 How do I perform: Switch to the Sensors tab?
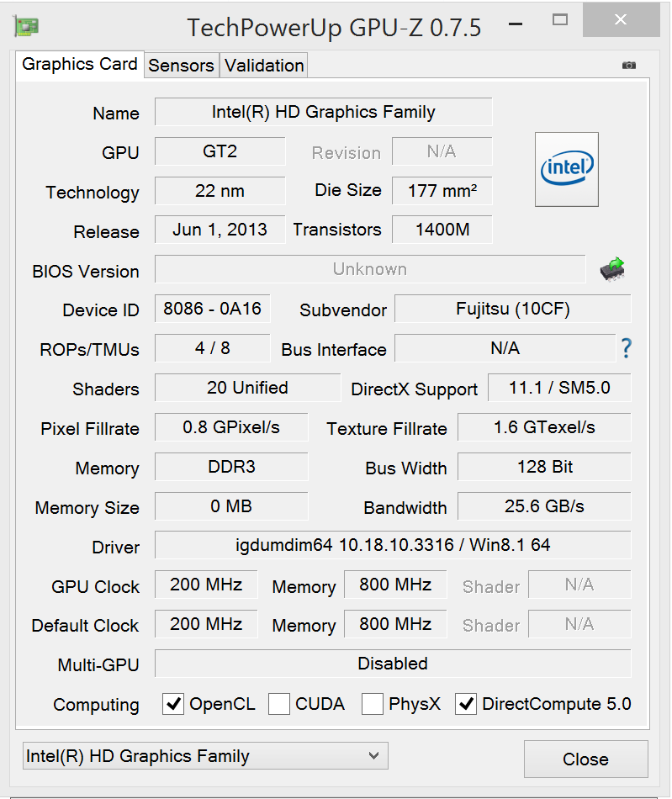(181, 66)
